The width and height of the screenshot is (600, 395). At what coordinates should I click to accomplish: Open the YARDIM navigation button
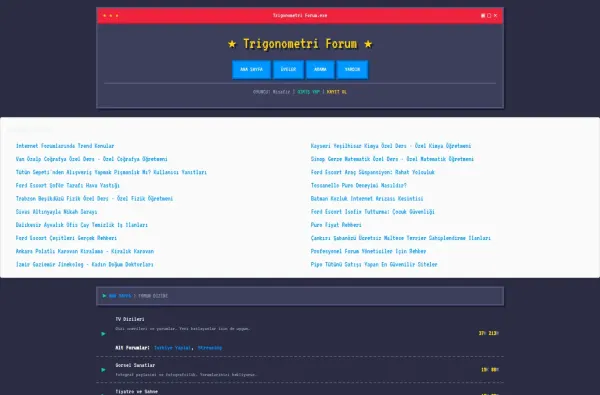coord(352,69)
